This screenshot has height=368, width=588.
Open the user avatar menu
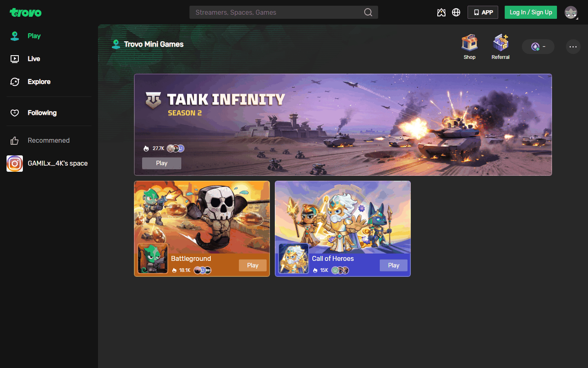coord(571,12)
